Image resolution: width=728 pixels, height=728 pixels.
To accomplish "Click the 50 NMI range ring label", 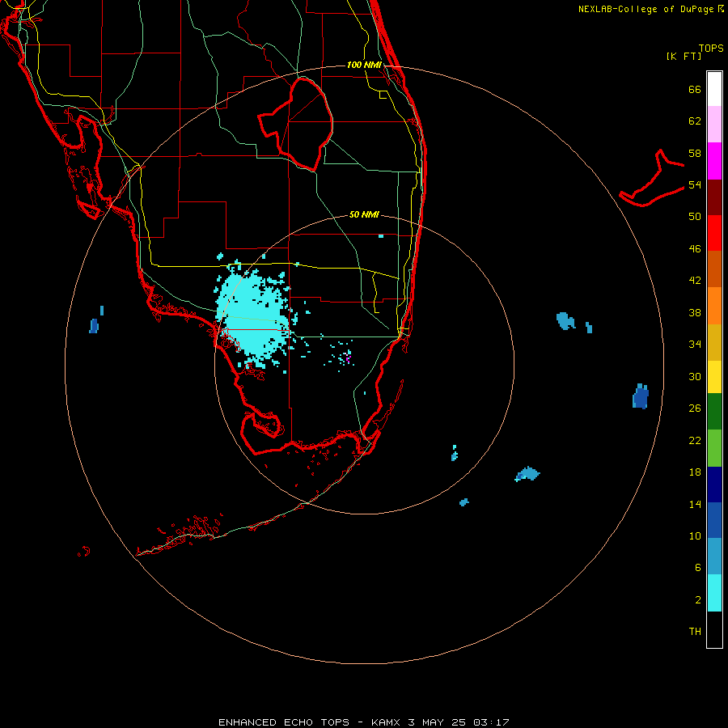I will coord(364,214).
